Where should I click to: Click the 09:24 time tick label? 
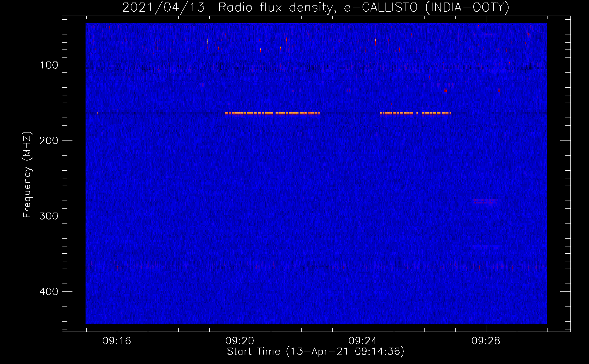tap(363, 341)
